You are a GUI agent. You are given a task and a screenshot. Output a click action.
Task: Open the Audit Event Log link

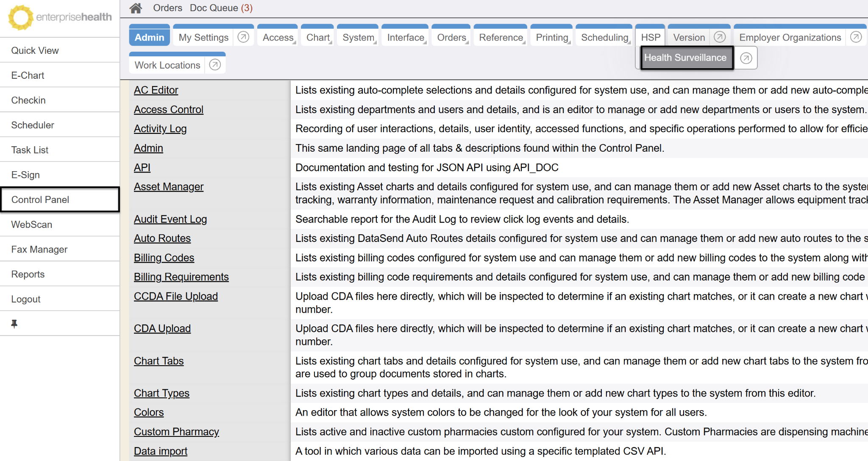[x=170, y=219]
